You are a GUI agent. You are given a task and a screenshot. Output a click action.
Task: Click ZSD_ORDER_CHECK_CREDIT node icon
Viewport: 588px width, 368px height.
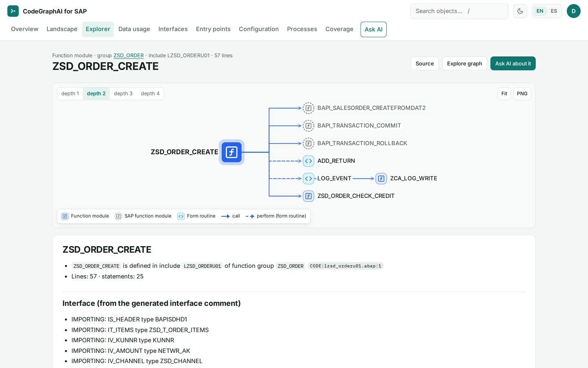309,196
